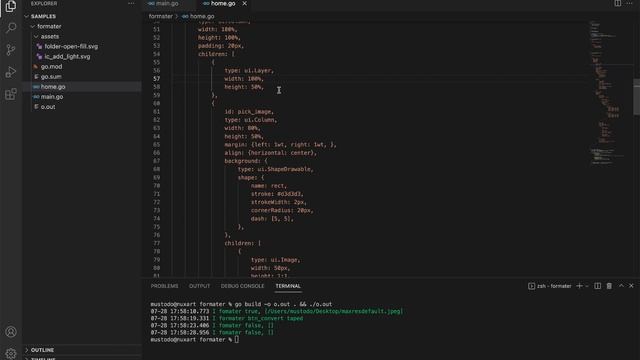Collapse the SAMPLES root folder

(x=43, y=16)
